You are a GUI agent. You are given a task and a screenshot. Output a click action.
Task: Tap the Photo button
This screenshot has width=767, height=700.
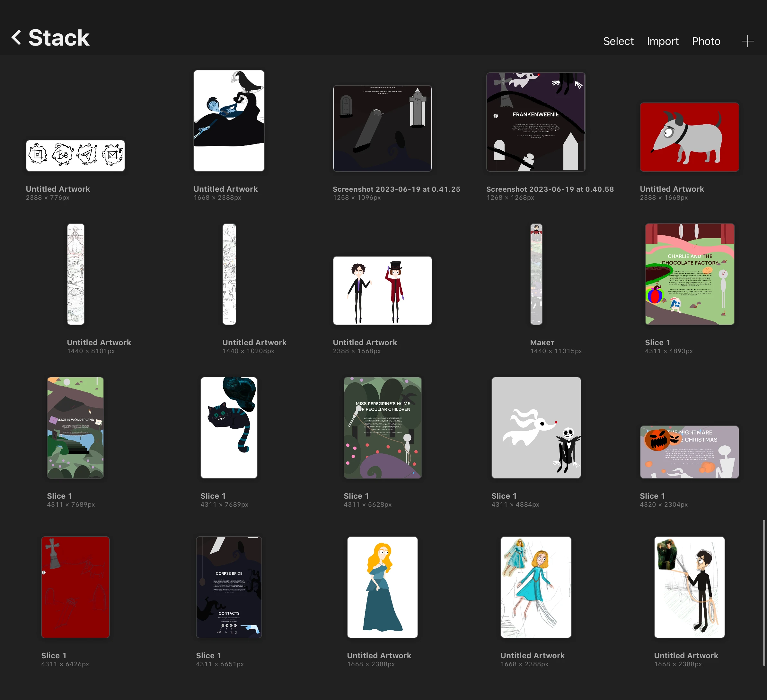pos(706,41)
